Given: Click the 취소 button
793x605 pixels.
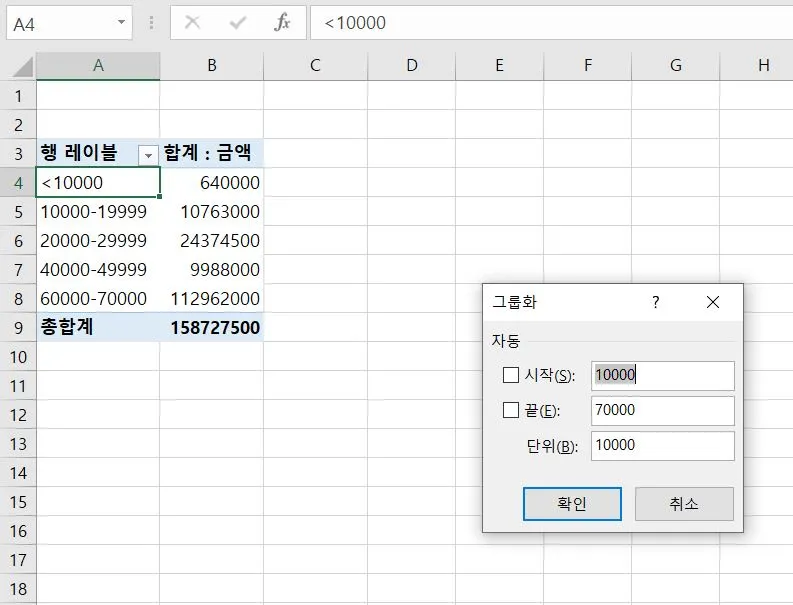Looking at the screenshot, I should coord(684,504).
